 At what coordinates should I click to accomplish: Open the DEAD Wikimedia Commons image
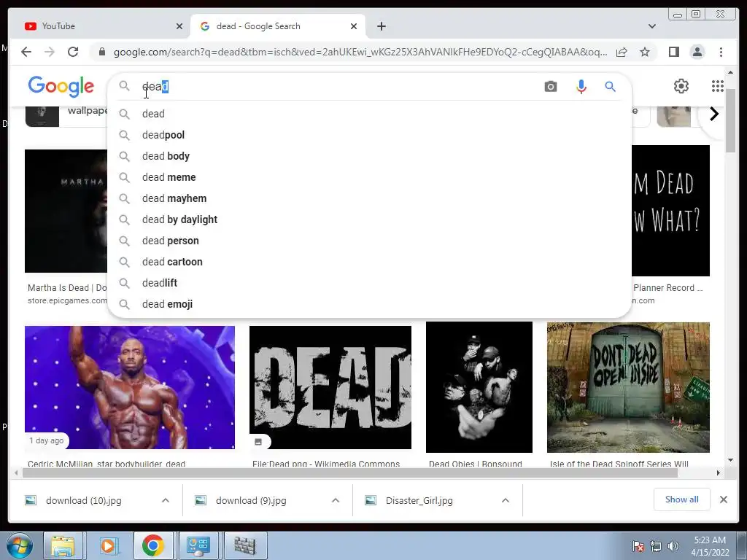[330, 387]
